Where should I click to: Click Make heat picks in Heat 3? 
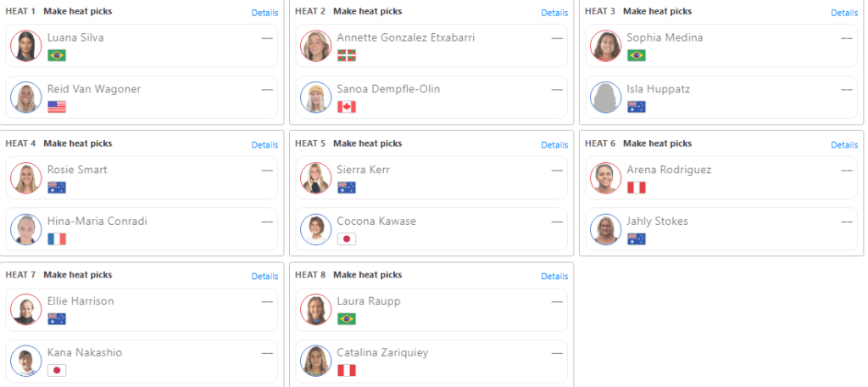pos(657,11)
